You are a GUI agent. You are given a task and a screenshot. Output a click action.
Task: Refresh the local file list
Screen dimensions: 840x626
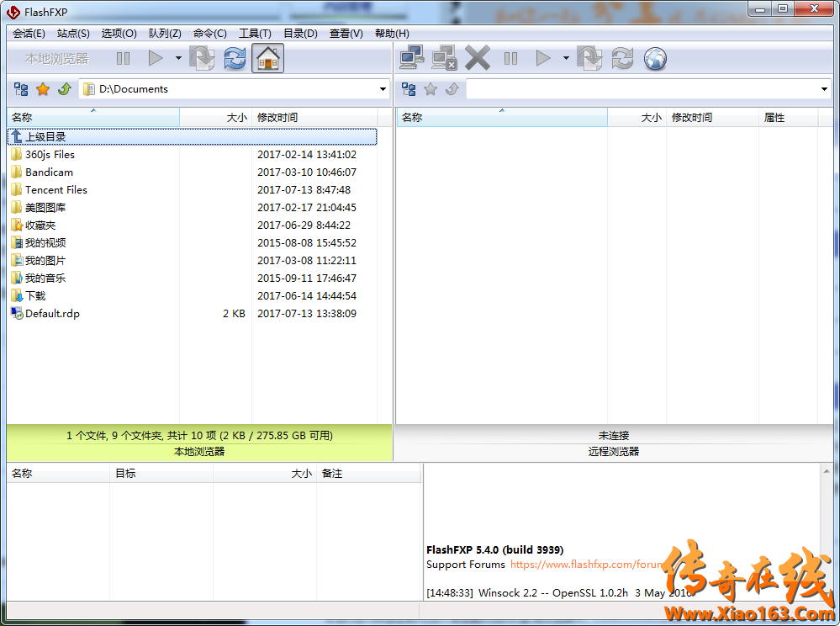pos(235,58)
